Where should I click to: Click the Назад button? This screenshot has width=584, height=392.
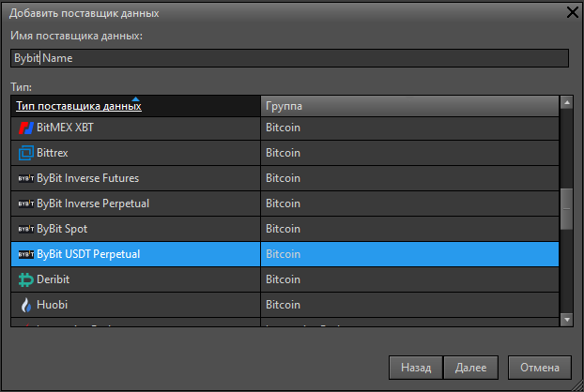416,368
